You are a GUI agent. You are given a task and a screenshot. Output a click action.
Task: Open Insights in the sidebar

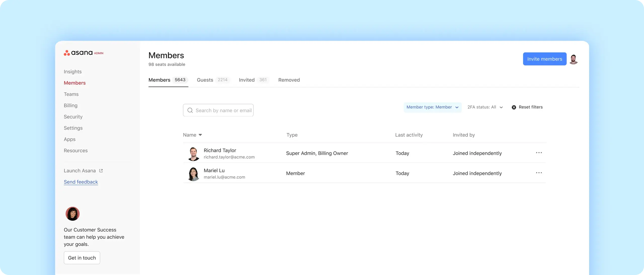pyautogui.click(x=73, y=72)
